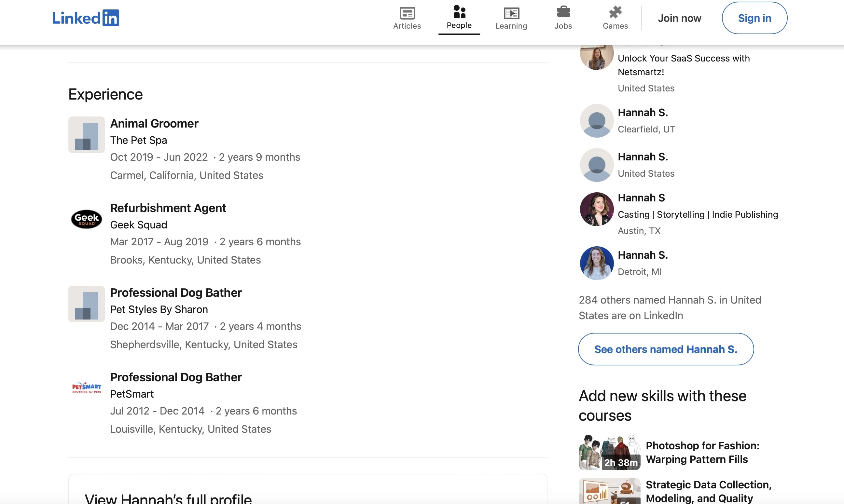Click Mar 2017 - Aug 2019 date range
The height and width of the screenshot is (504, 844).
[159, 241]
